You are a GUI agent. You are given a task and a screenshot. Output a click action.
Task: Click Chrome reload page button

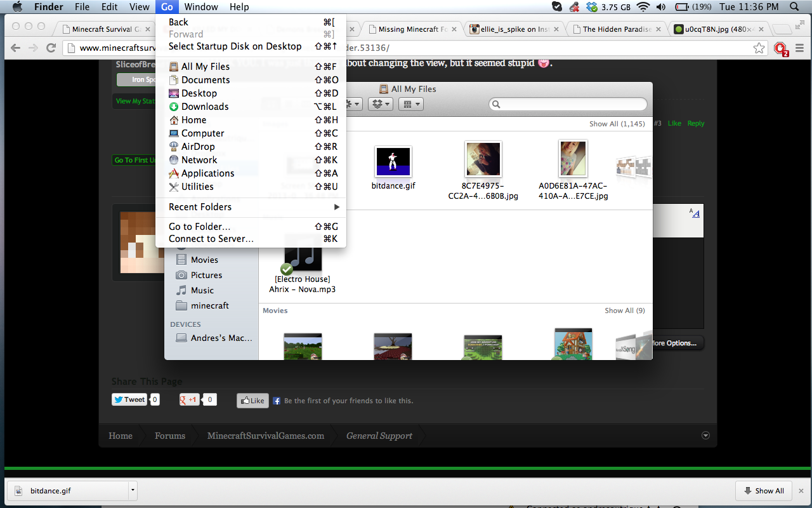coord(51,48)
